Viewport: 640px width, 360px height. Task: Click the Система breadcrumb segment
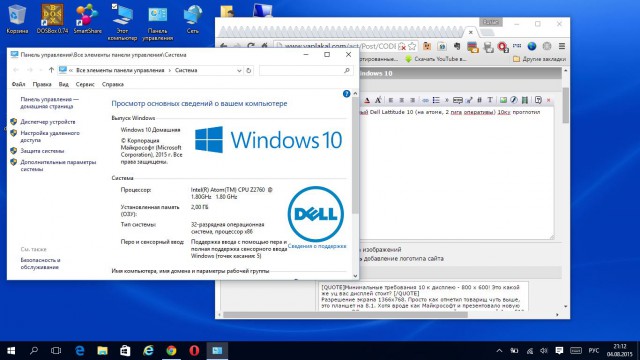coord(186,70)
